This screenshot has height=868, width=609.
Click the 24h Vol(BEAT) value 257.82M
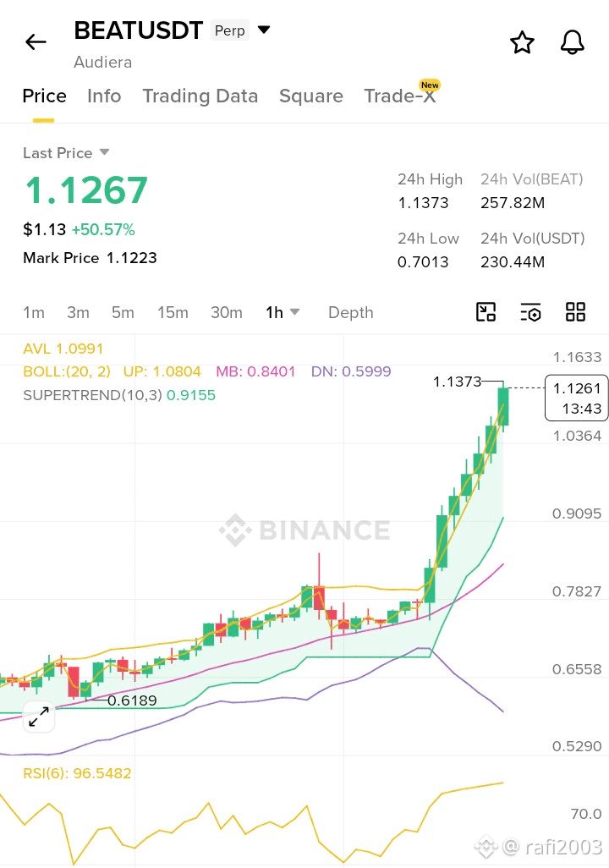513,202
